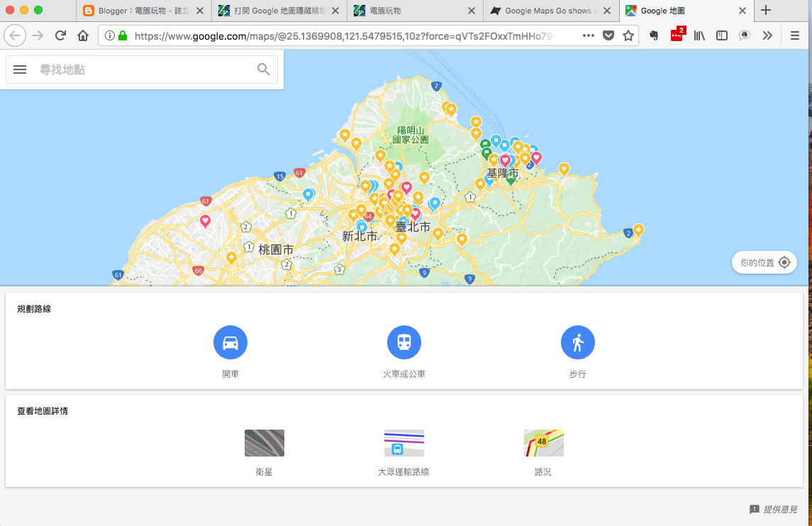
Task: Switch to the 衛星 satellite view thumbnail
Action: coord(264,443)
